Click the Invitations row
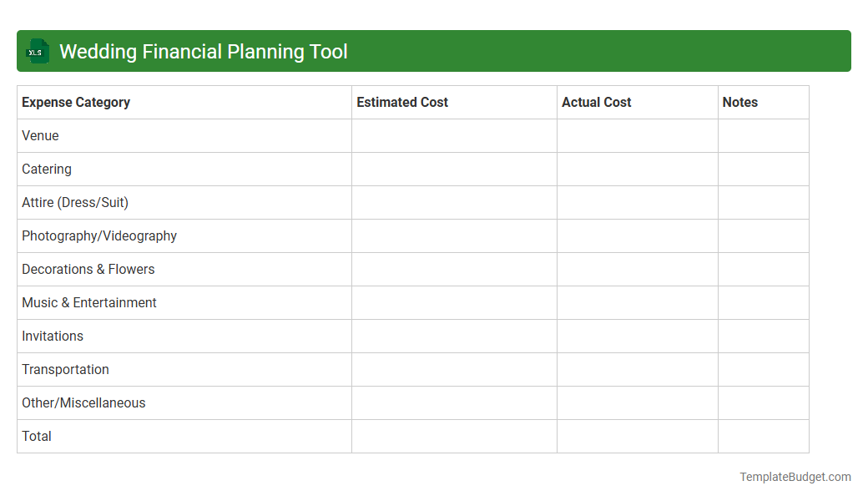The width and height of the screenshot is (868, 501). [53, 336]
